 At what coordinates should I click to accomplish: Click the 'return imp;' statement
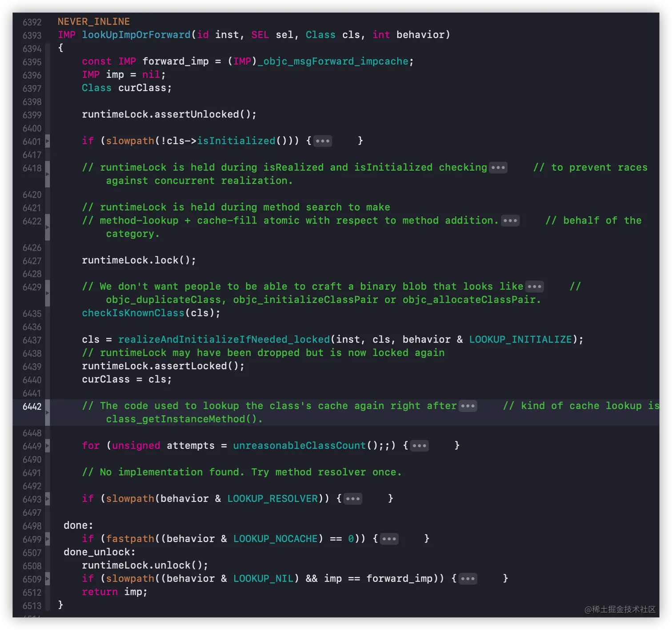(115, 592)
